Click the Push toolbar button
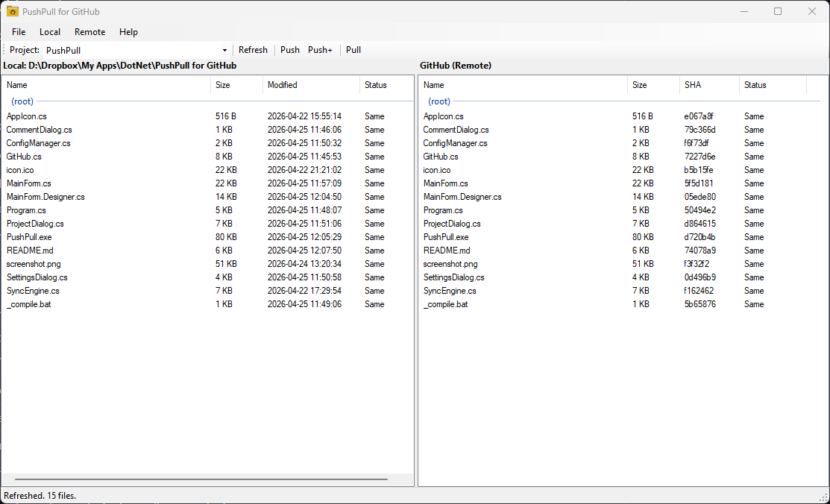Viewport: 830px width, 504px height. pyautogui.click(x=290, y=50)
